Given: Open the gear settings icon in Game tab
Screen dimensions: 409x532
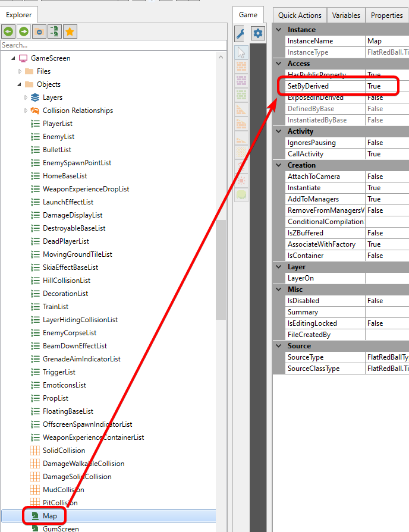Looking at the screenshot, I should coord(257,33).
